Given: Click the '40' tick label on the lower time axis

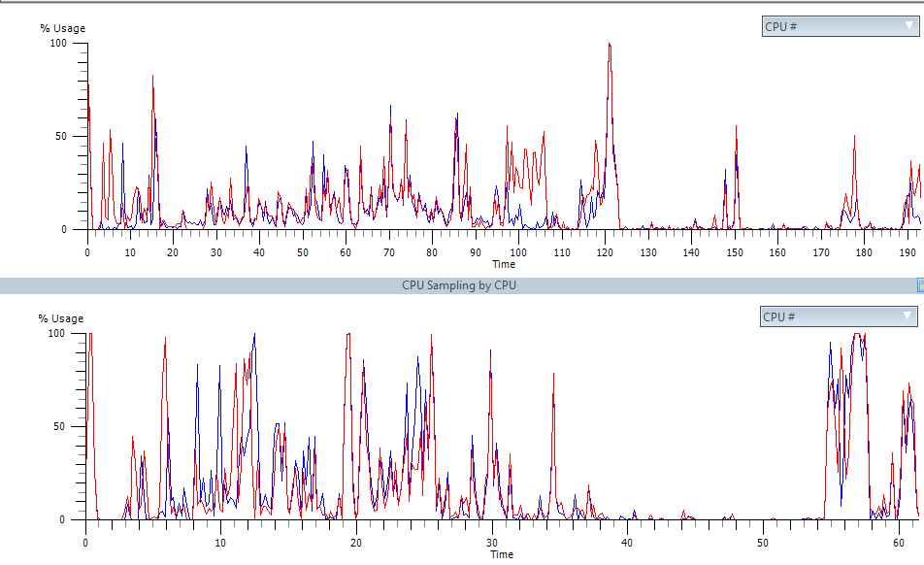Looking at the screenshot, I should tap(627, 544).
